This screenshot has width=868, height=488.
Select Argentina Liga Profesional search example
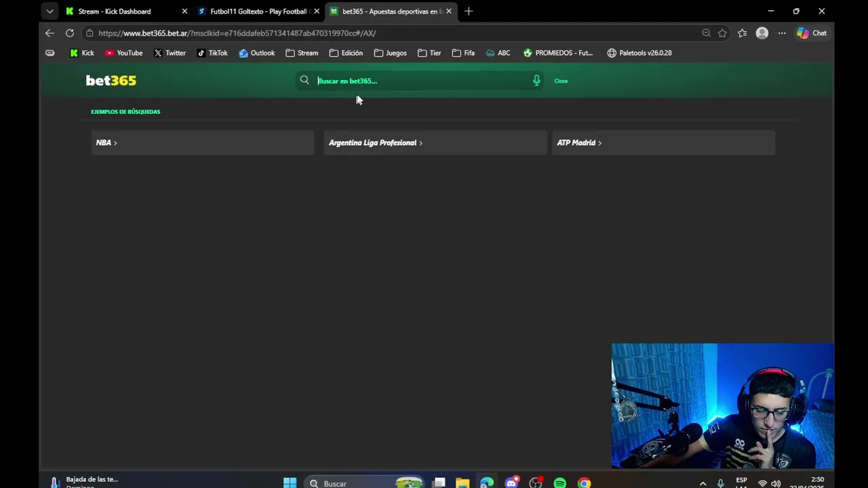[435, 142]
